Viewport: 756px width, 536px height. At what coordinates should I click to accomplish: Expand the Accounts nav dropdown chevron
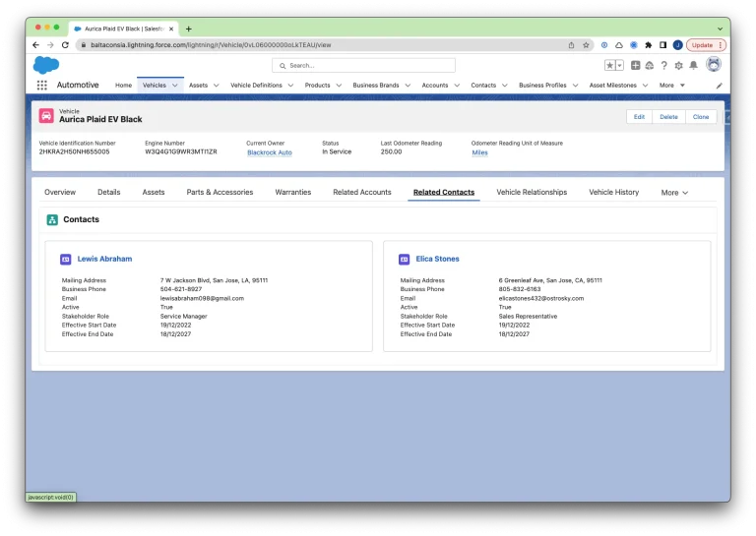tap(458, 86)
